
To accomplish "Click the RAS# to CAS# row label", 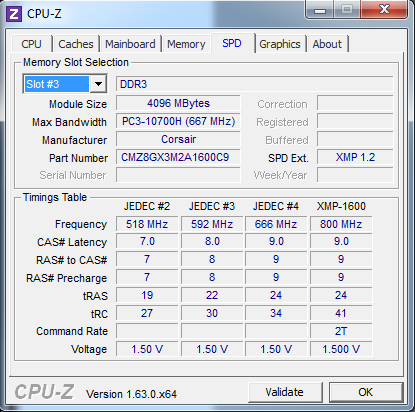I will coord(72,260).
